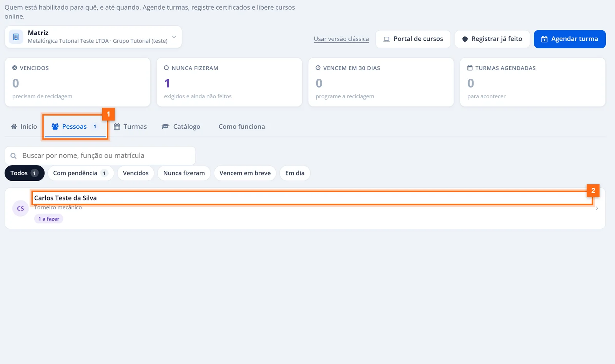
Task: Enable the Em dia filter chip
Action: tap(295, 173)
